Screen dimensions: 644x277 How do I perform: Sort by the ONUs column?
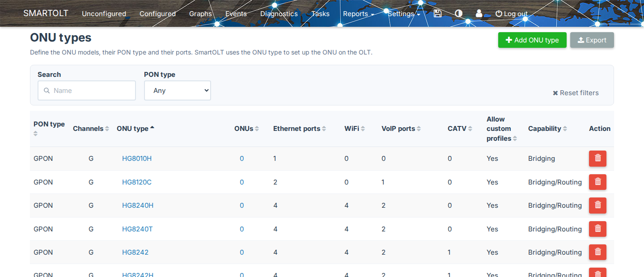pos(246,129)
